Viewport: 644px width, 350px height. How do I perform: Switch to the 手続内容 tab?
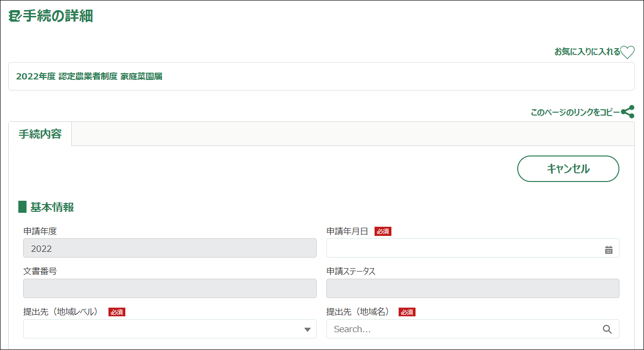pyautogui.click(x=40, y=134)
